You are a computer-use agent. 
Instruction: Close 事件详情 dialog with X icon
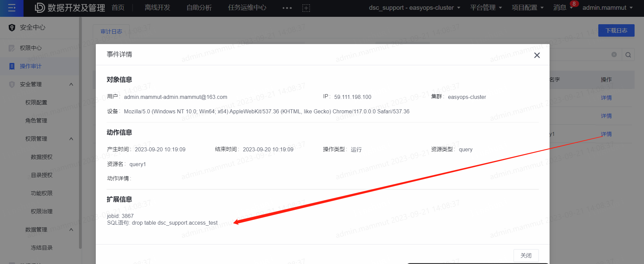pyautogui.click(x=537, y=55)
